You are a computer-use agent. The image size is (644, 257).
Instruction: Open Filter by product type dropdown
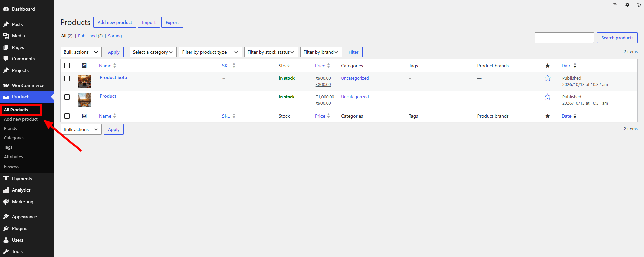[x=210, y=52]
